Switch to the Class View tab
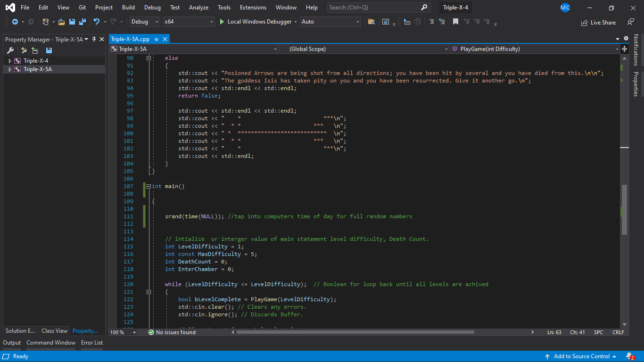The image size is (644, 362). point(54,331)
